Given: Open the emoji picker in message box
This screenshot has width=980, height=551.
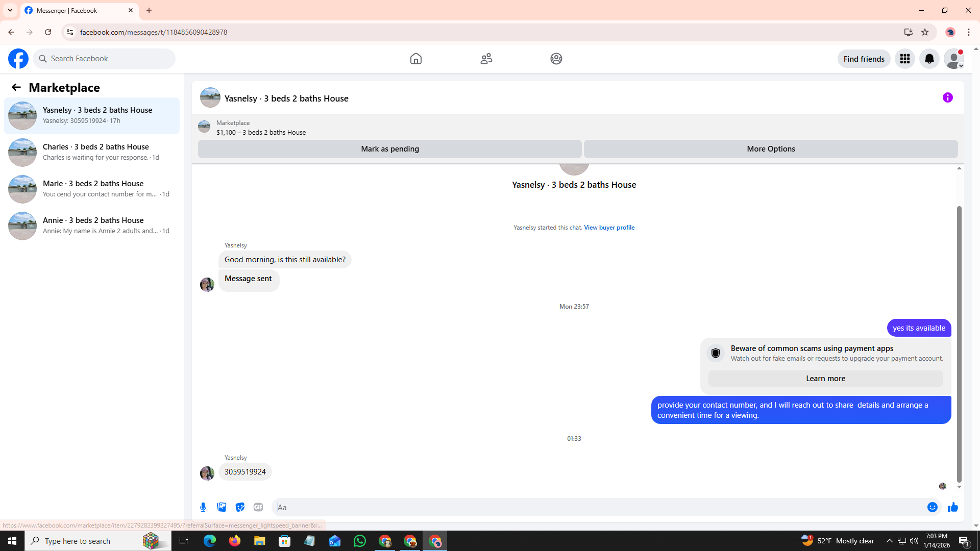Looking at the screenshot, I should pos(932,507).
